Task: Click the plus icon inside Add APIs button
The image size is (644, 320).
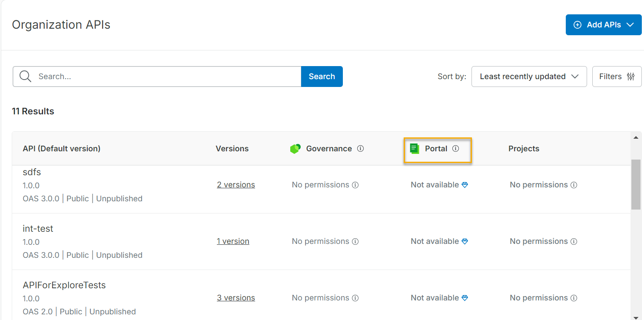Action: pyautogui.click(x=577, y=25)
